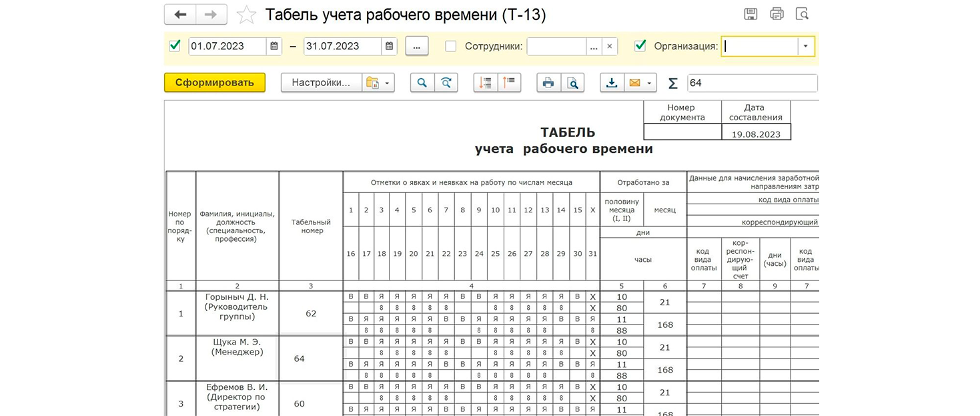The height and width of the screenshot is (416, 980).
Task: Click the Табельный номер column header
Action: pos(311,226)
